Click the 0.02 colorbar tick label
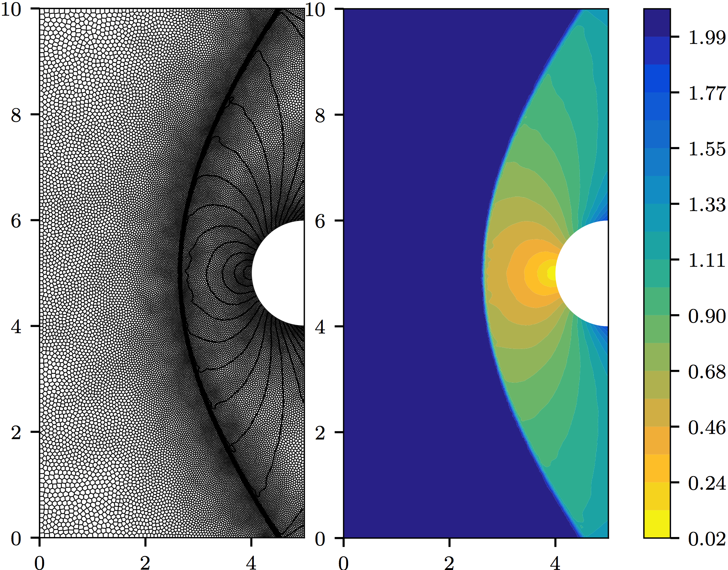 [x=707, y=539]
